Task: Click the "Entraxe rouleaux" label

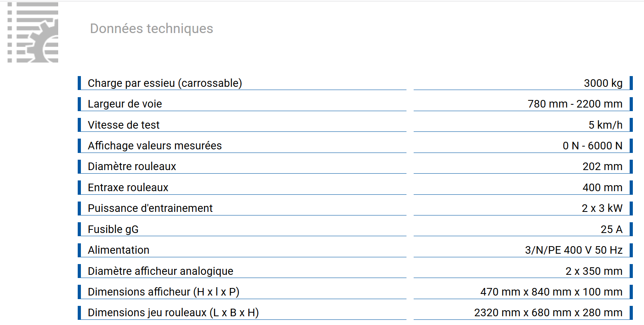Action: pyautogui.click(x=128, y=188)
